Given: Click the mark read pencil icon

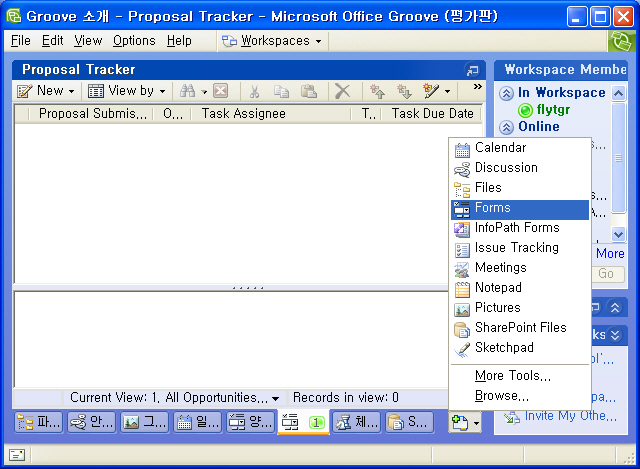Looking at the screenshot, I should [431, 91].
